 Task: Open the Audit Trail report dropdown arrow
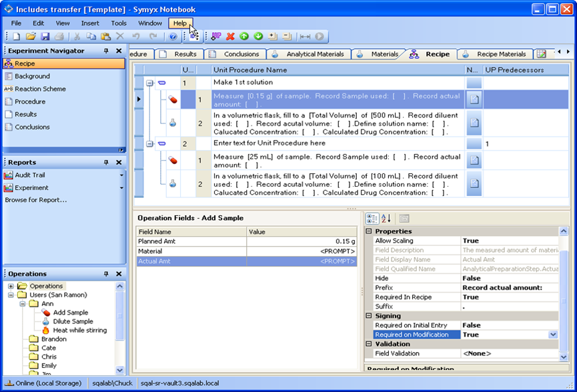coord(121,175)
